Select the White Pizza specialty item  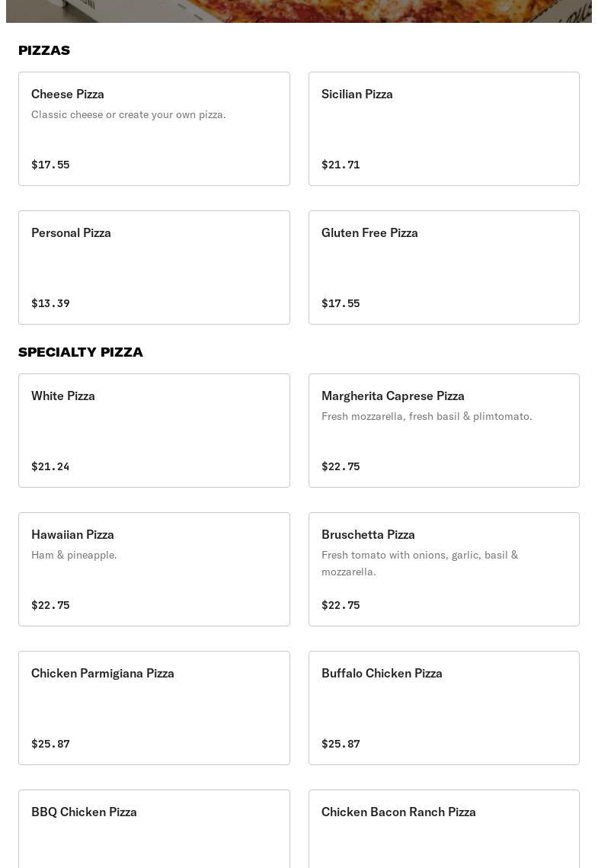(x=154, y=430)
